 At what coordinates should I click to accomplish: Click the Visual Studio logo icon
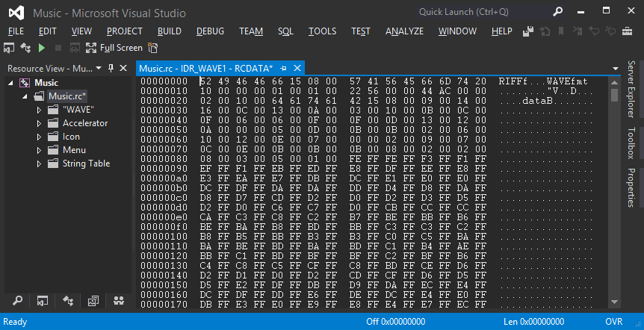[x=16, y=13]
